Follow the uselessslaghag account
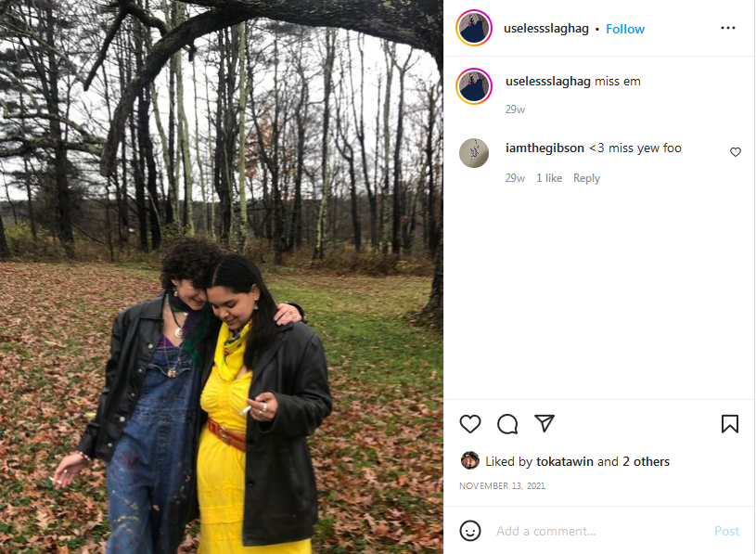Screen dimensions: 756x554 click(x=625, y=29)
